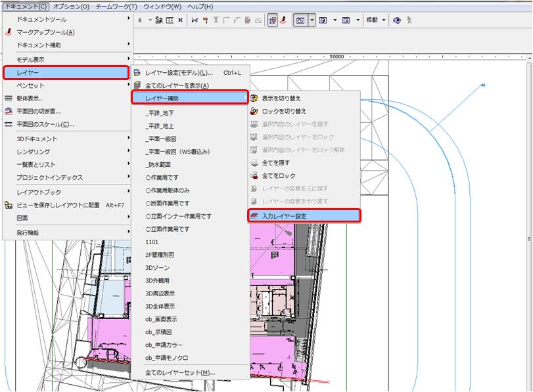Click the 全てを隠す layer icon
The image size is (533, 392).
pyautogui.click(x=254, y=163)
